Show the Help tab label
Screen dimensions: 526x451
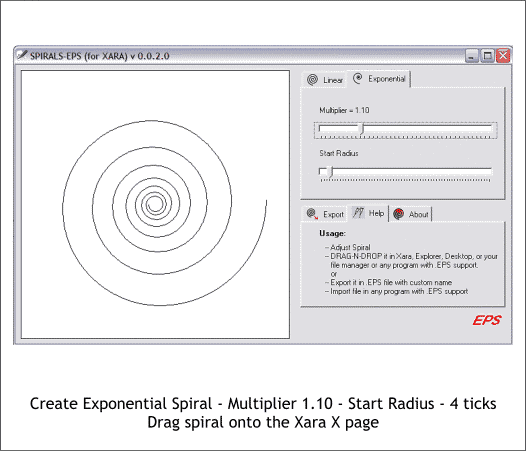[x=376, y=213]
